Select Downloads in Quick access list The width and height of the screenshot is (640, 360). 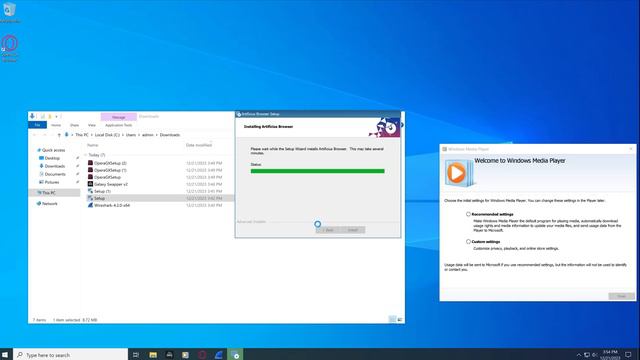pyautogui.click(x=55, y=166)
